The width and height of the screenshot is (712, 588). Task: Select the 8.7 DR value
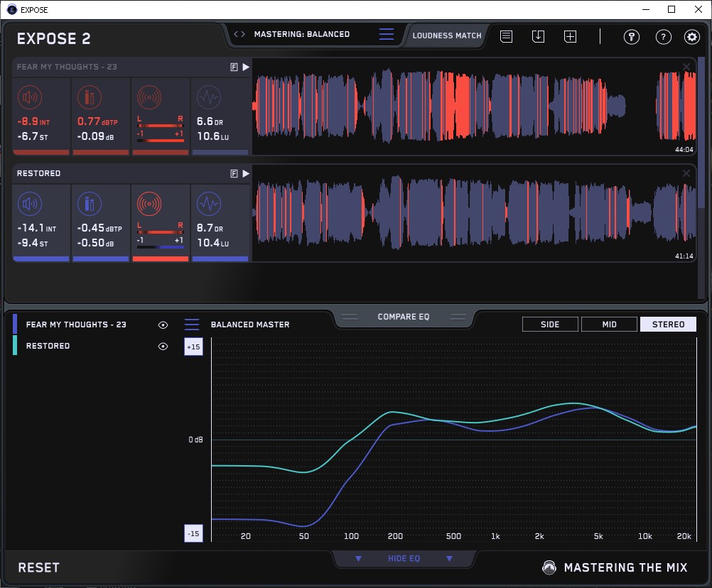pyautogui.click(x=210, y=228)
